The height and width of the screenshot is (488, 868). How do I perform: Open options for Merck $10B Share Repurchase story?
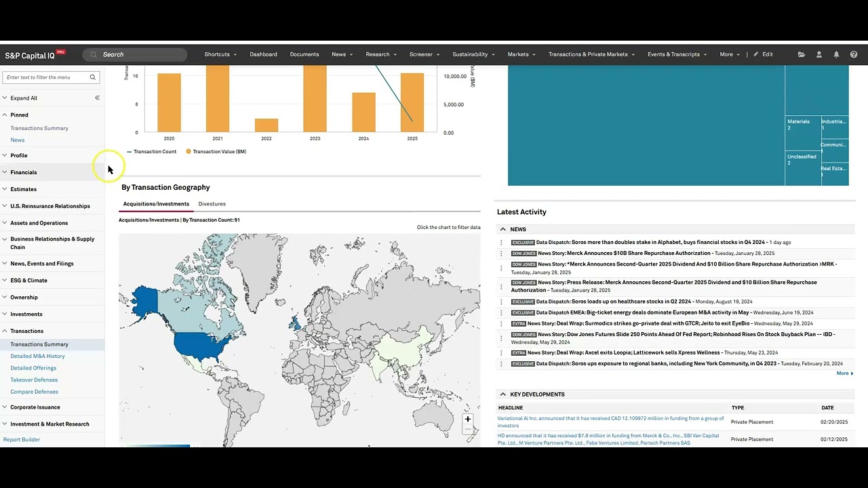[x=502, y=253]
